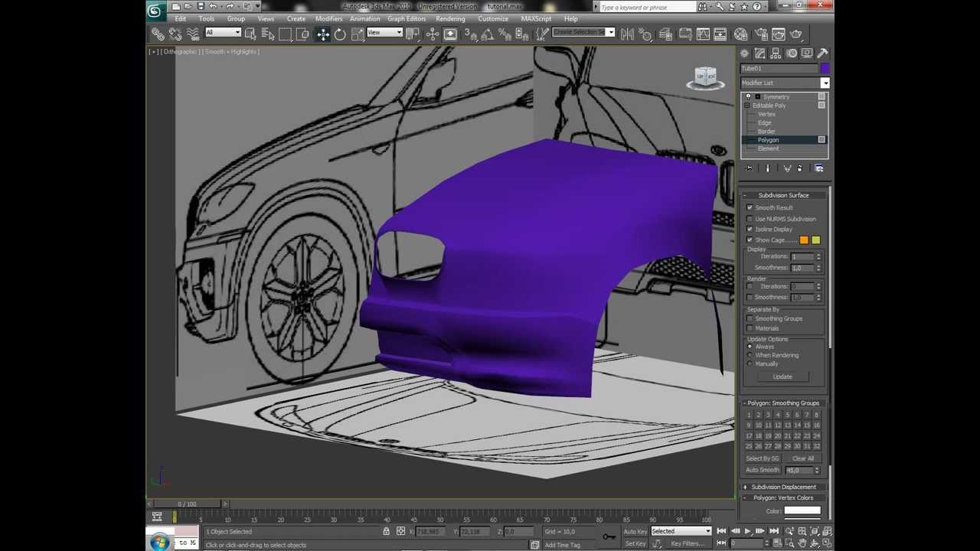Image resolution: width=980 pixels, height=551 pixels.
Task: Open the Rendering menu
Action: tap(450, 19)
